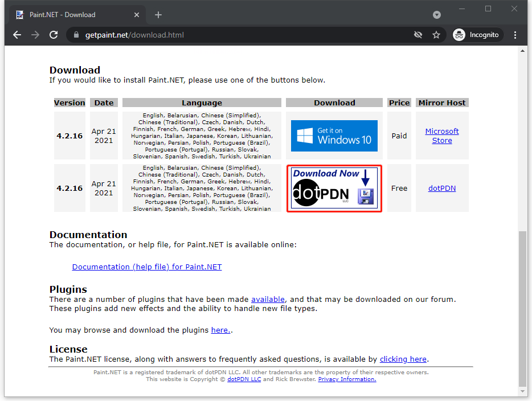Image resolution: width=532 pixels, height=401 pixels.
Task: Bookmark this page with star icon
Action: point(436,35)
